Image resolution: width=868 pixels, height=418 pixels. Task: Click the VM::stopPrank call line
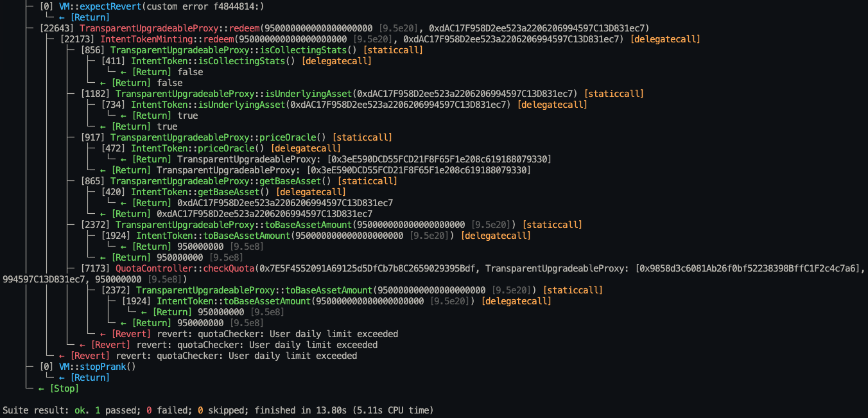coord(88,367)
